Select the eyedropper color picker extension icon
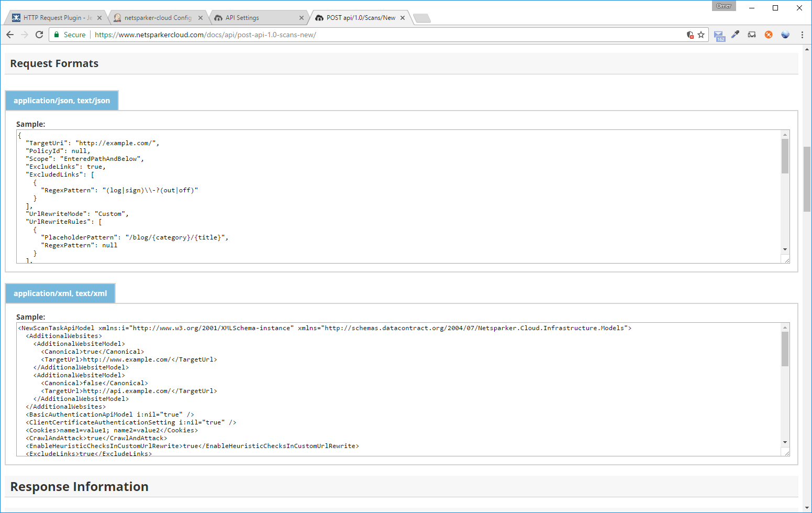The height and width of the screenshot is (513, 812). tap(735, 35)
